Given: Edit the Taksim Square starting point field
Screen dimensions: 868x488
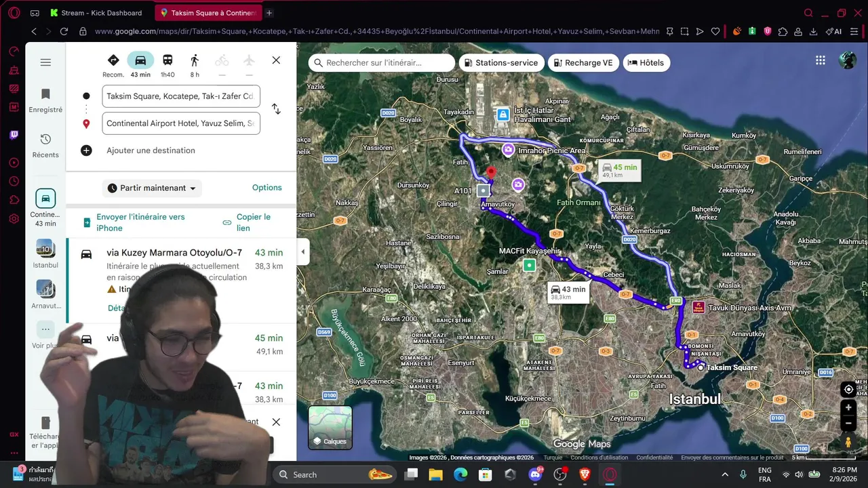Looking at the screenshot, I should (181, 96).
